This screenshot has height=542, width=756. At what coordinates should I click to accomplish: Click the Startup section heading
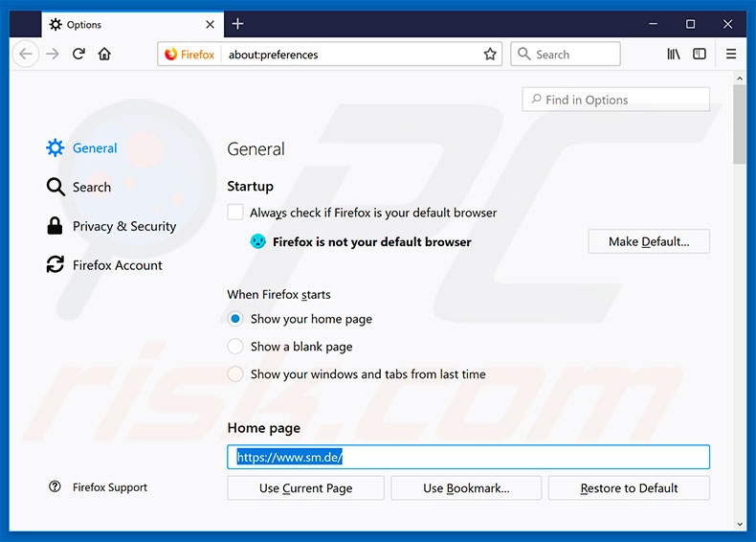click(x=250, y=186)
